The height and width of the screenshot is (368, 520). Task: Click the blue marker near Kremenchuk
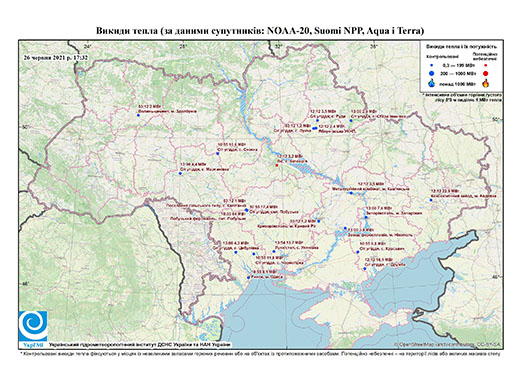click(351, 193)
